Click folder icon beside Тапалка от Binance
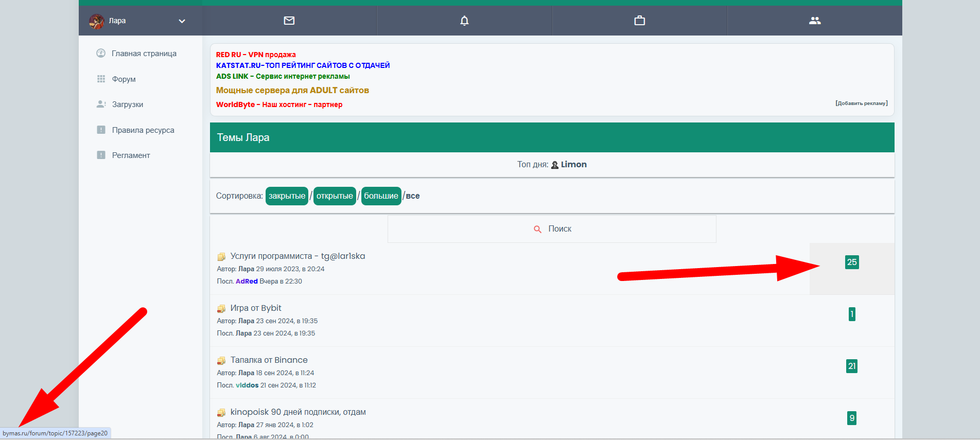This screenshot has width=980, height=440. (x=221, y=361)
